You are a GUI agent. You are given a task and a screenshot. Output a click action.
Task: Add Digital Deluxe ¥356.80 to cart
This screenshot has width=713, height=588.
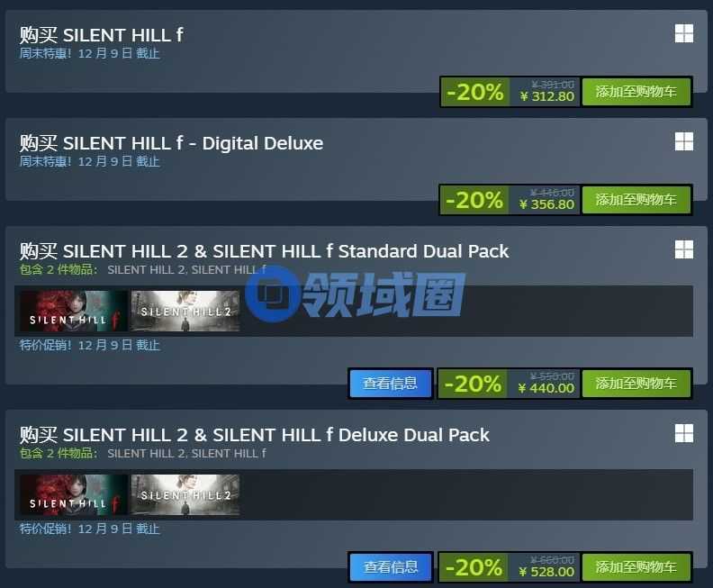pyautogui.click(x=636, y=200)
